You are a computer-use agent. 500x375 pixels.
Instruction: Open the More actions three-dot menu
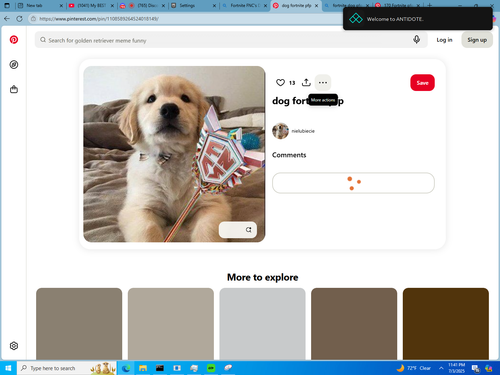pos(323,82)
